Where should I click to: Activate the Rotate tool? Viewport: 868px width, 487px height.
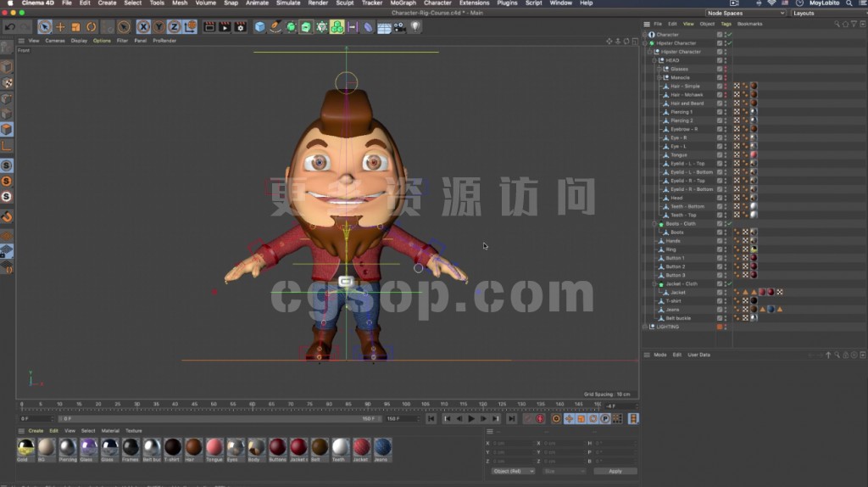pos(92,26)
